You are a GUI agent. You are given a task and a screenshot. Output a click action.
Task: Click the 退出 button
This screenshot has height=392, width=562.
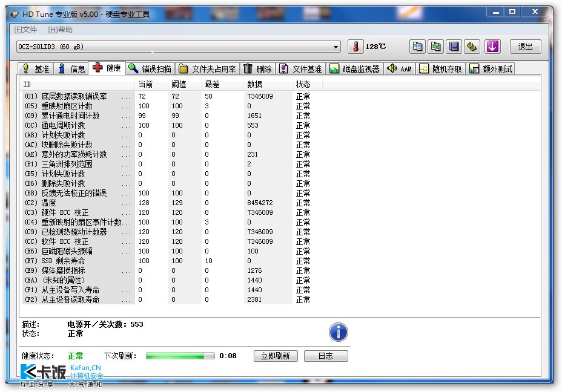click(526, 47)
